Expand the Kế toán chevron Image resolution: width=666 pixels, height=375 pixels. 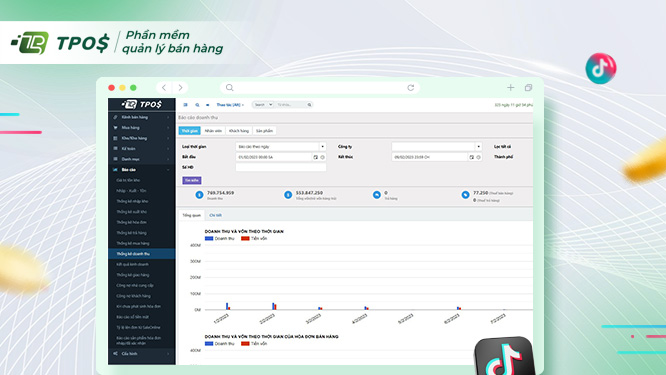(168, 149)
